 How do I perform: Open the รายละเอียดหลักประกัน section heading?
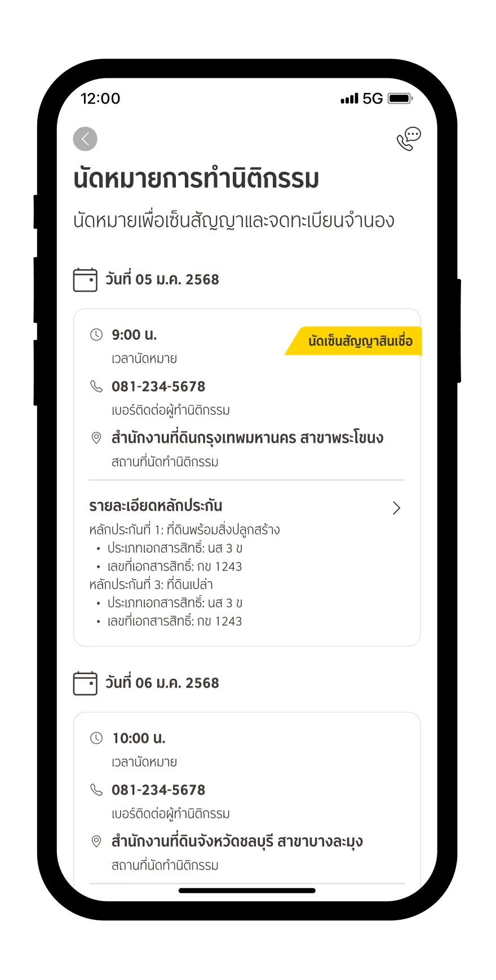point(156,506)
